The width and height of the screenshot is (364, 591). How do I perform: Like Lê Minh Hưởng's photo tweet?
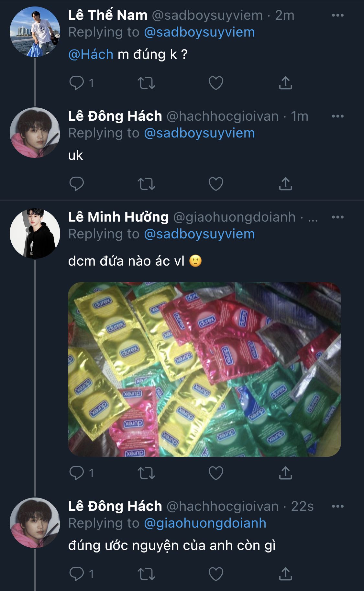coord(216,473)
